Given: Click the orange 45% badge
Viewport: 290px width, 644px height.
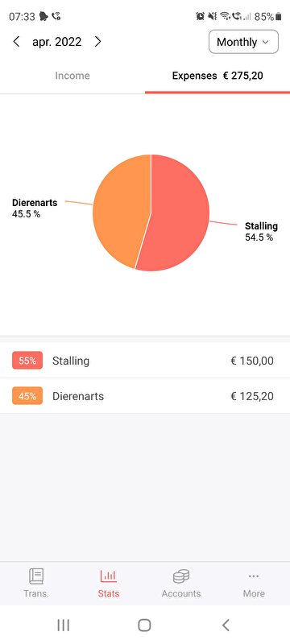Looking at the screenshot, I should [x=27, y=396].
